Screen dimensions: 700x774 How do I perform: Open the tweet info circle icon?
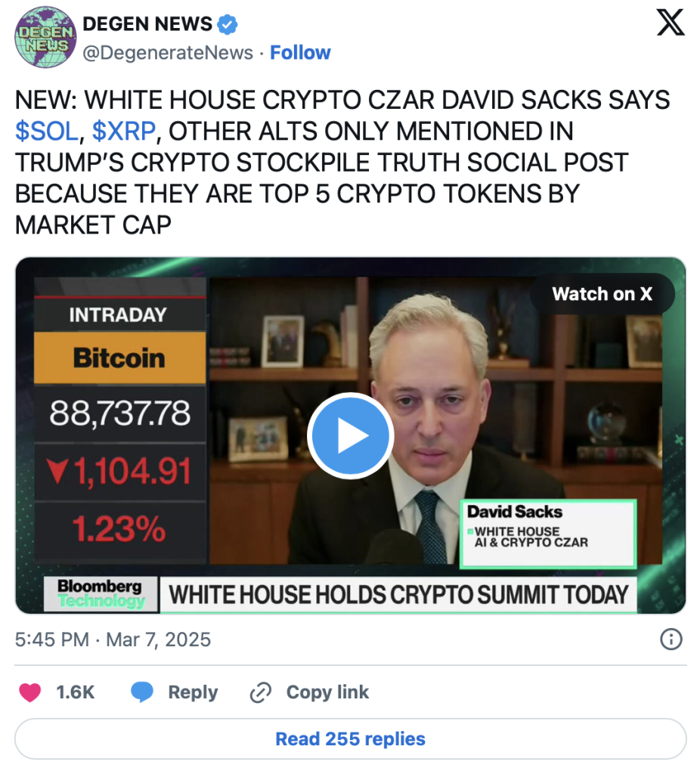click(671, 639)
